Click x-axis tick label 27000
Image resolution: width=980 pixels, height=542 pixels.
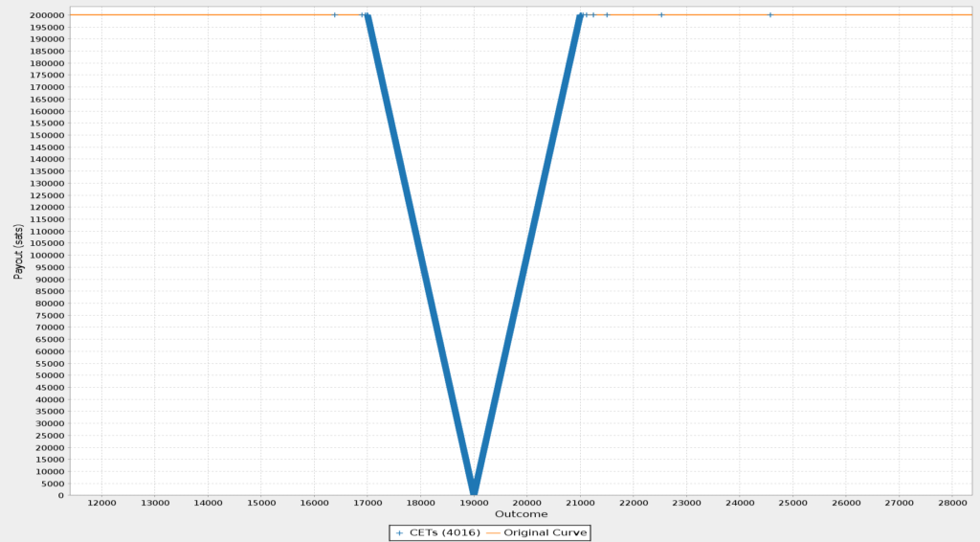pyautogui.click(x=900, y=503)
